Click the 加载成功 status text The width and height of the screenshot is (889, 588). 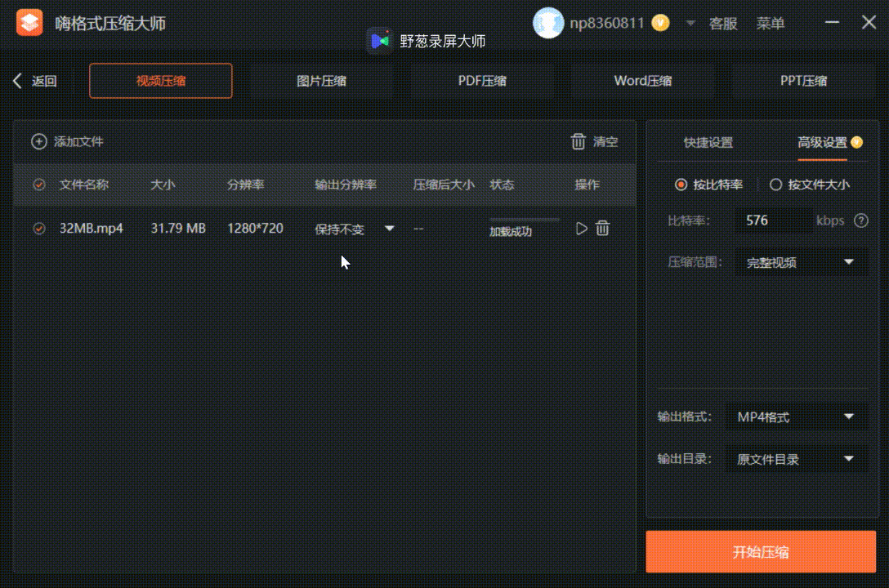tap(511, 232)
